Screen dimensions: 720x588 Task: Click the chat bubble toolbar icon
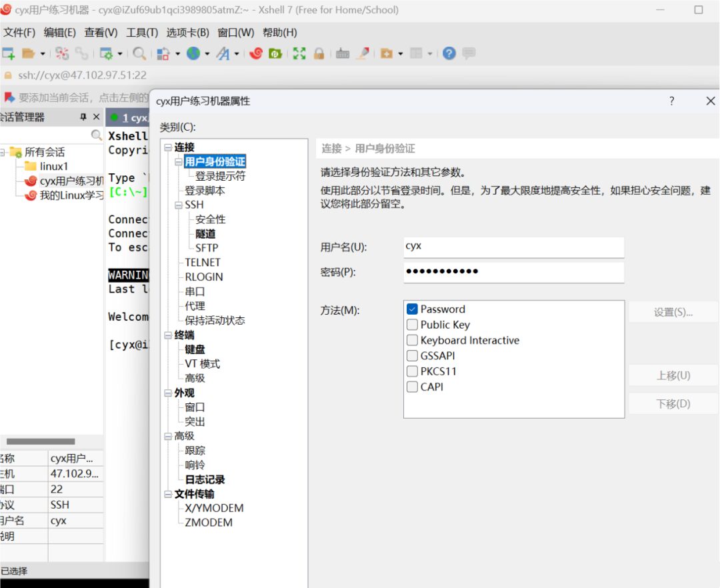(469, 53)
